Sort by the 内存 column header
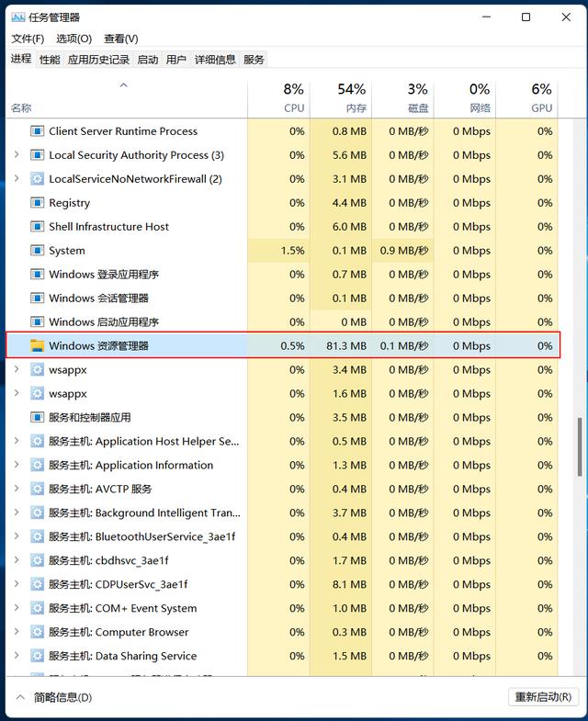The image size is (588, 721). tap(341, 99)
